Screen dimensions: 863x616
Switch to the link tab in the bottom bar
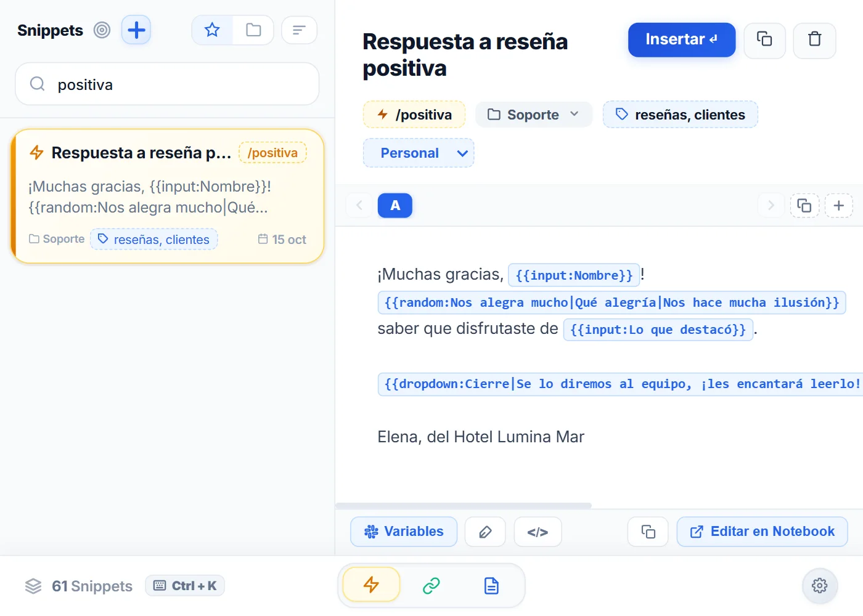pos(431,585)
